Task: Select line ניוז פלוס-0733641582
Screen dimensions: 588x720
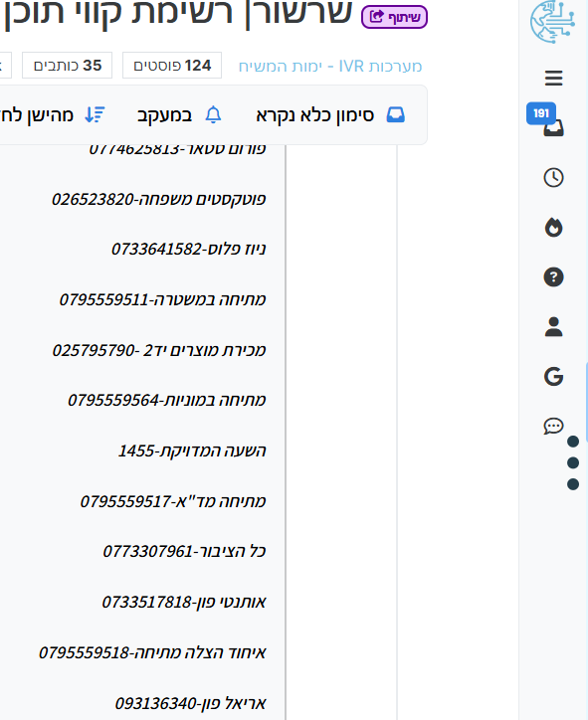Action: tap(188, 249)
